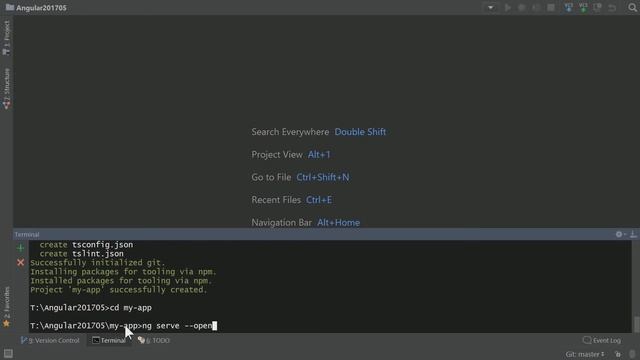Click the 'Ctrl+E' Recent Files hint
Screen dimensions: 640x360
click(319, 200)
